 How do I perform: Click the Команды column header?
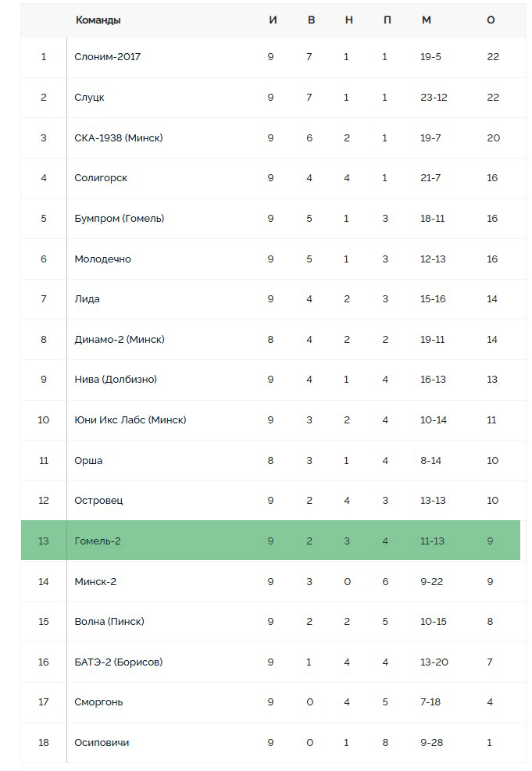pos(98,20)
